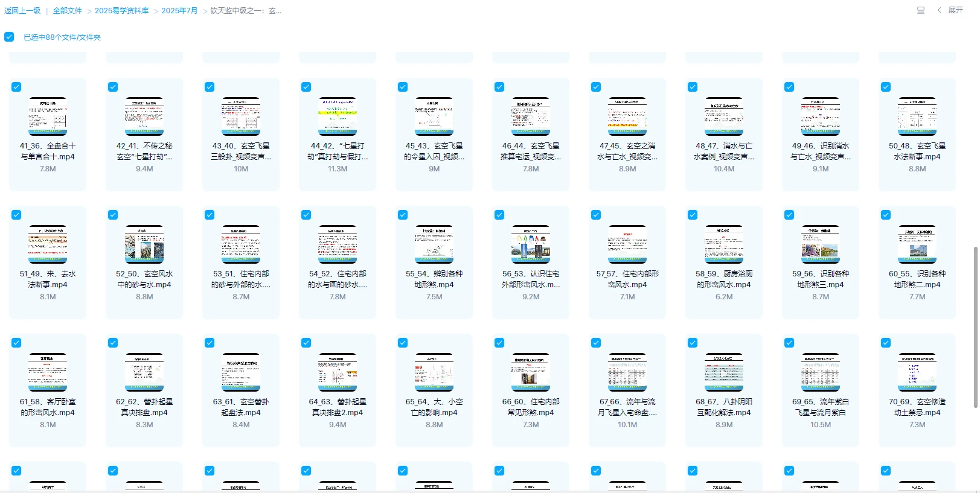Uncheck file 51_49、来、去水法断事 checkbox
Viewport: 980px width, 493px height.
tap(16, 215)
